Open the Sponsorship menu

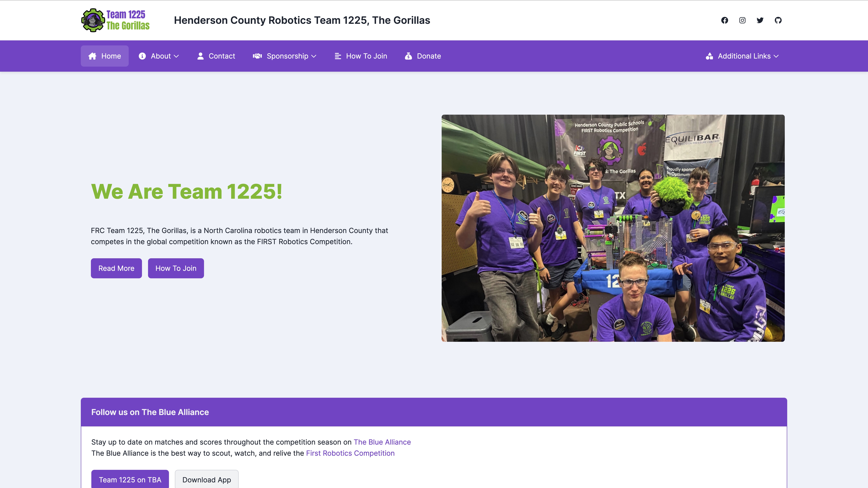click(285, 56)
